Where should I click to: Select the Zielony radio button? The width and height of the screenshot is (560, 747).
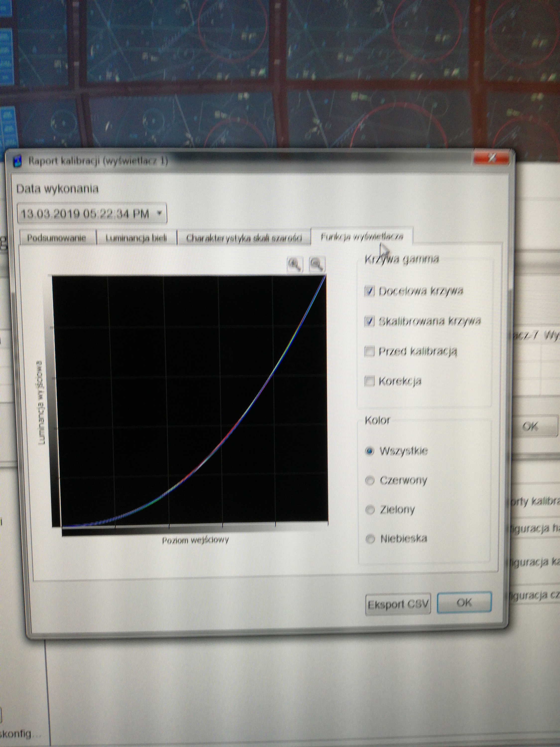coord(370,510)
